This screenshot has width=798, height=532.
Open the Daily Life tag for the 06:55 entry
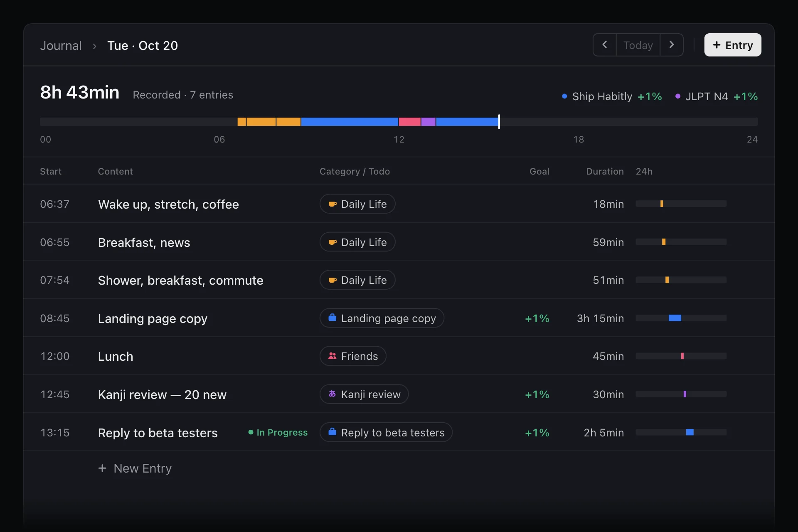(x=357, y=242)
